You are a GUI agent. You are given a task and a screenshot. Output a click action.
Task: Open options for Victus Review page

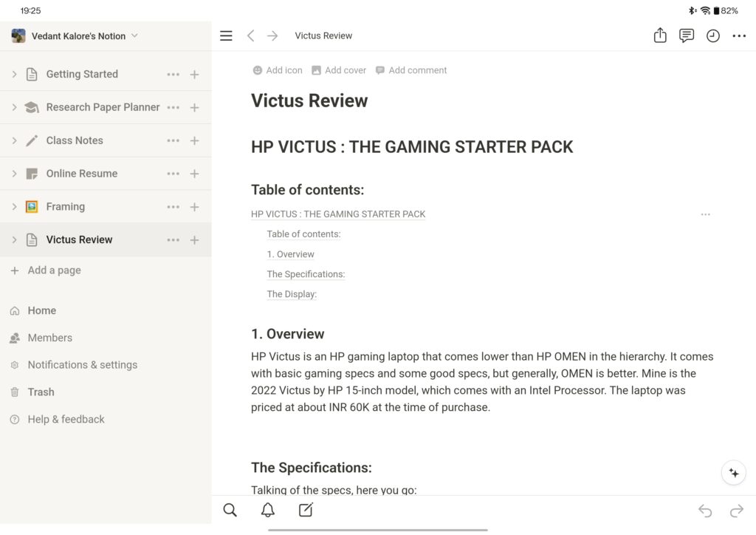click(173, 239)
